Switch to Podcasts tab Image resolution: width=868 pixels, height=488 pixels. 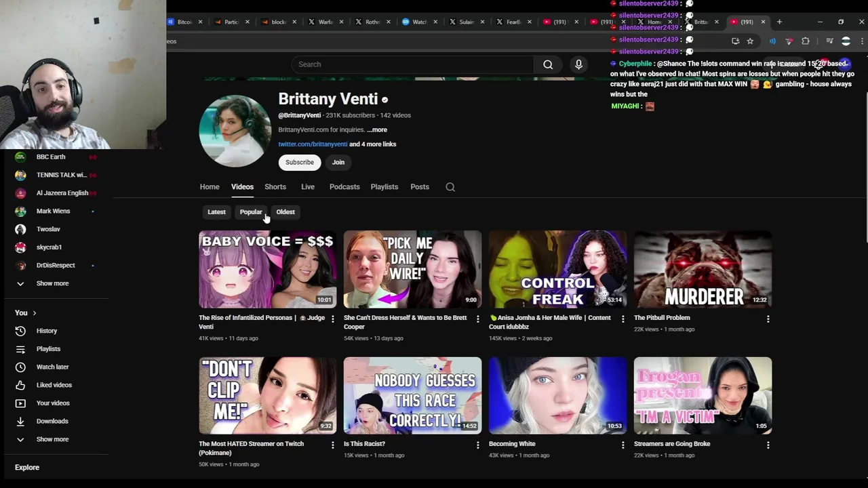(344, 187)
